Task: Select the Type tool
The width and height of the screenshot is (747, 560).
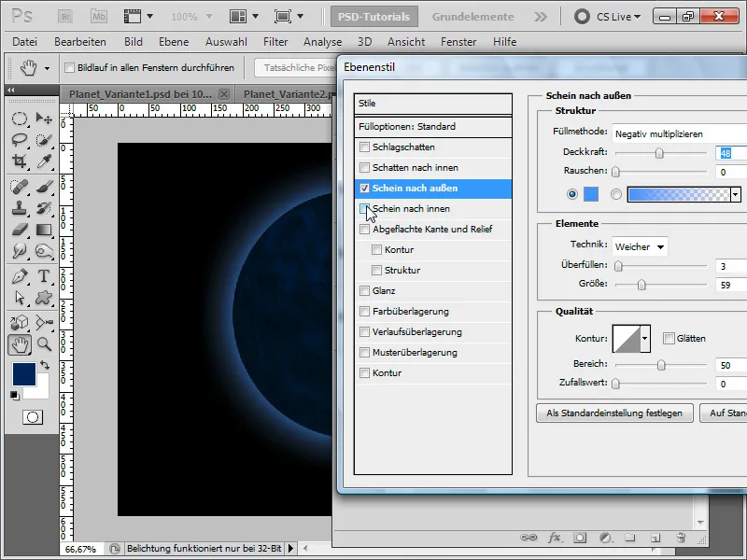Action: point(44,276)
